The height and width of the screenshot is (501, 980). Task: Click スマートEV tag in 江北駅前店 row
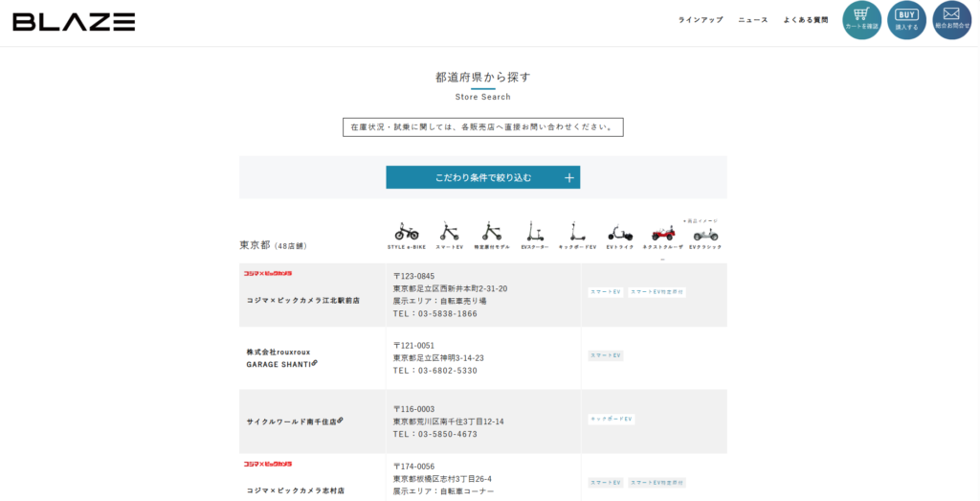(x=606, y=292)
